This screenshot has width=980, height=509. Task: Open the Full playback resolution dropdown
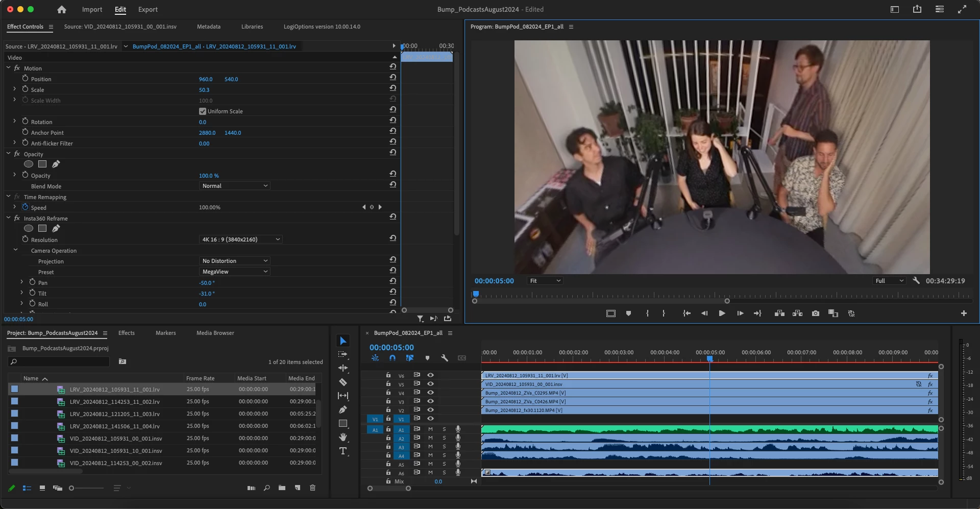pos(889,281)
